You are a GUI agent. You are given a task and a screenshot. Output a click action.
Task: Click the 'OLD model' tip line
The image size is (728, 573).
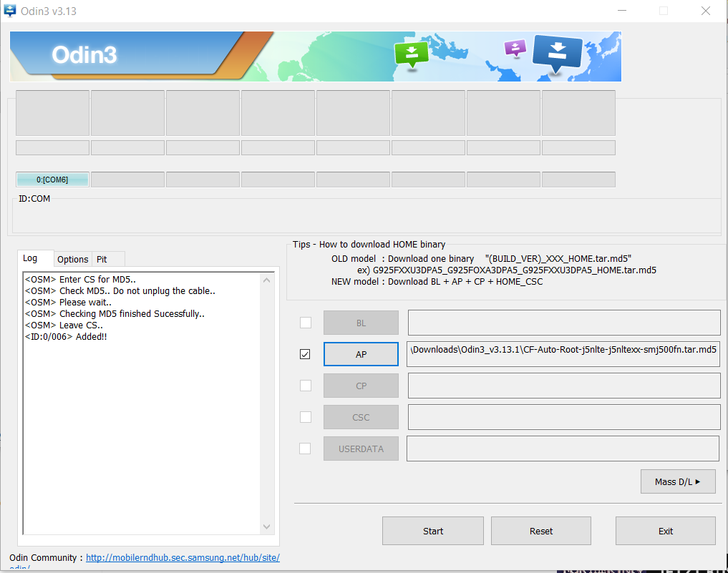coord(481,258)
